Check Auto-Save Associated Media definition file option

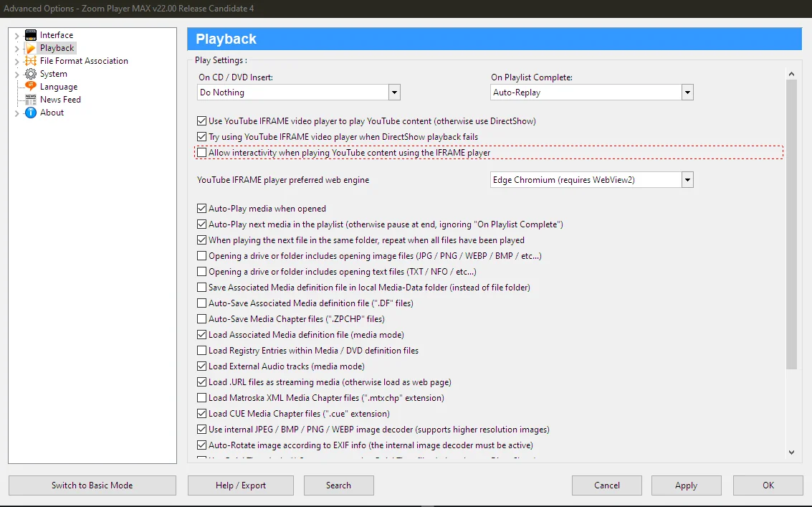point(201,303)
